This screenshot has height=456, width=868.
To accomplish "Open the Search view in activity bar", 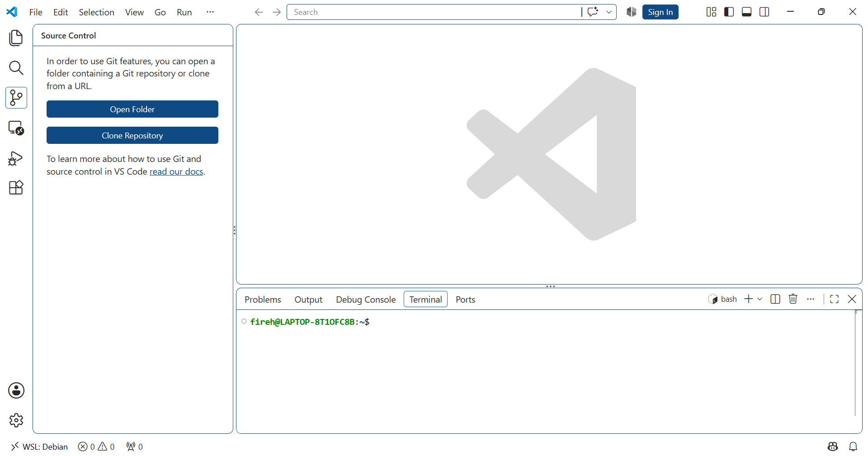I will coord(16,68).
